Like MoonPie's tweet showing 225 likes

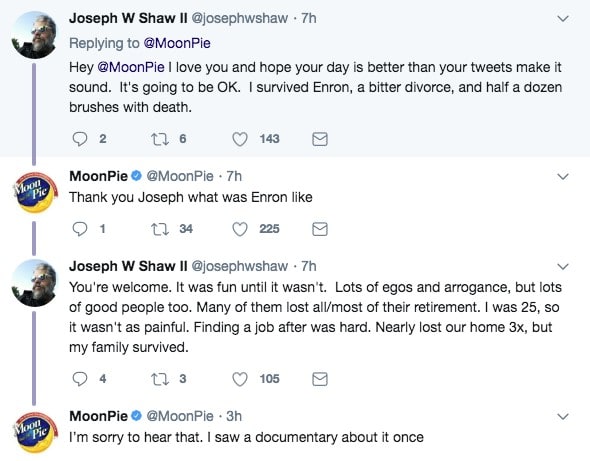[x=240, y=229]
